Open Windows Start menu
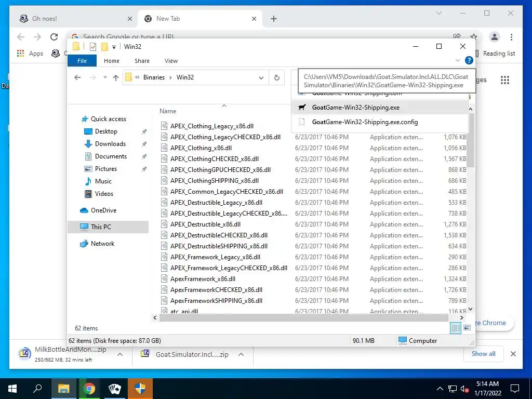 12,389
